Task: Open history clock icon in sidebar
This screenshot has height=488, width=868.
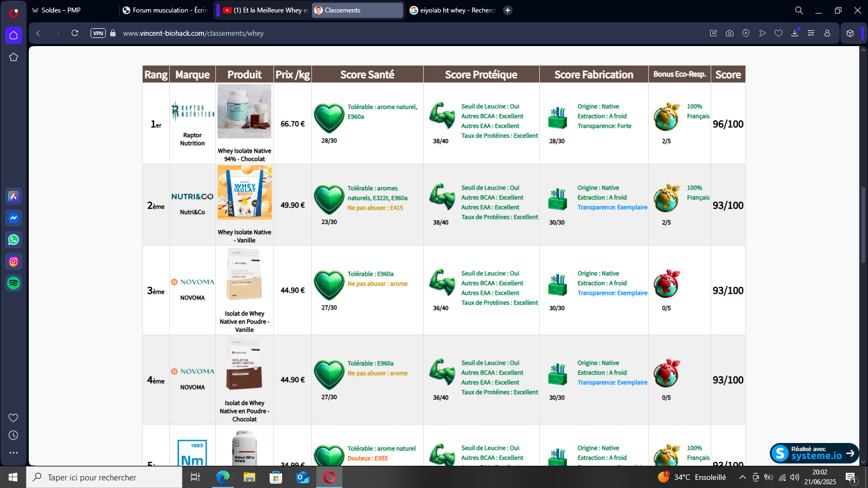Action: coord(14,435)
